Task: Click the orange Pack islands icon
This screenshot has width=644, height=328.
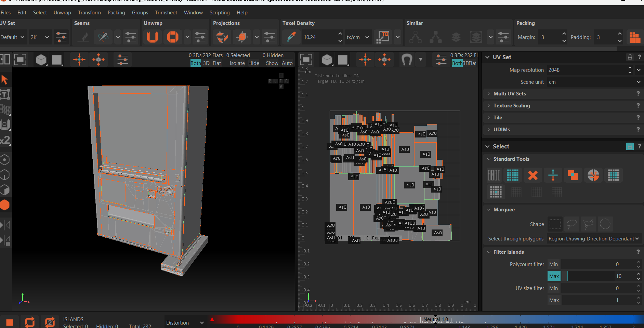Action: click(x=634, y=37)
